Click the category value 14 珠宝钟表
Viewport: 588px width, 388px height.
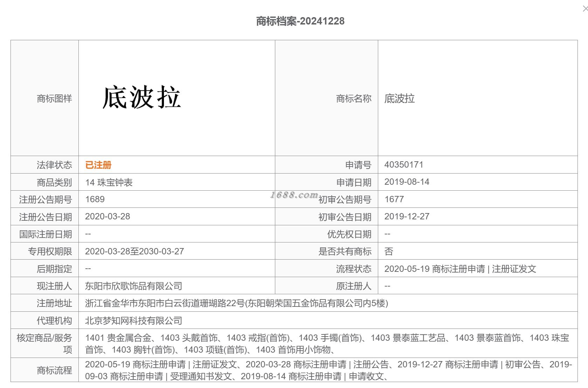109,182
